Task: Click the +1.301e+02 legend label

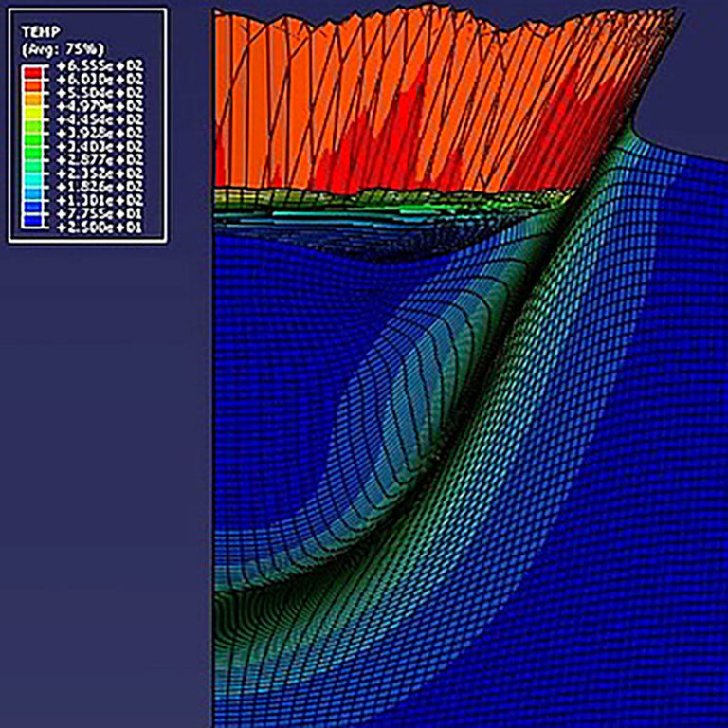Action: (100, 201)
